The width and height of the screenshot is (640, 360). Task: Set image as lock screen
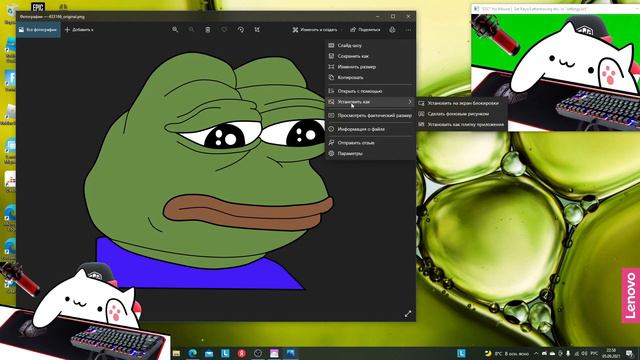click(x=462, y=103)
